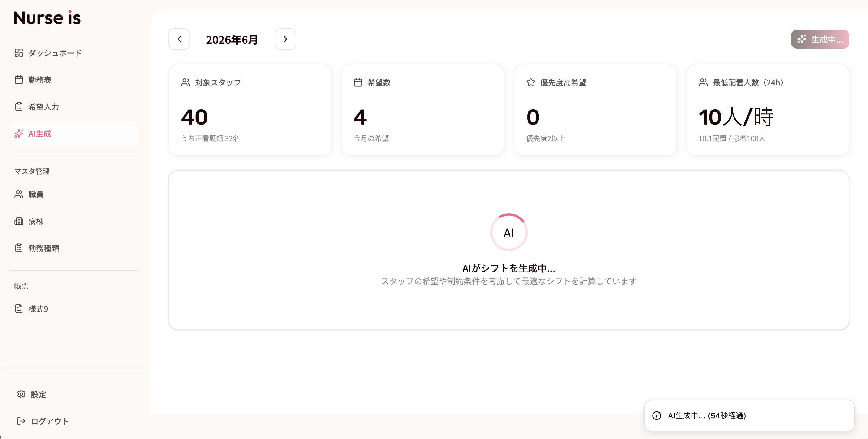Open 希望入力 menu item
The image size is (868, 439).
coord(74,107)
